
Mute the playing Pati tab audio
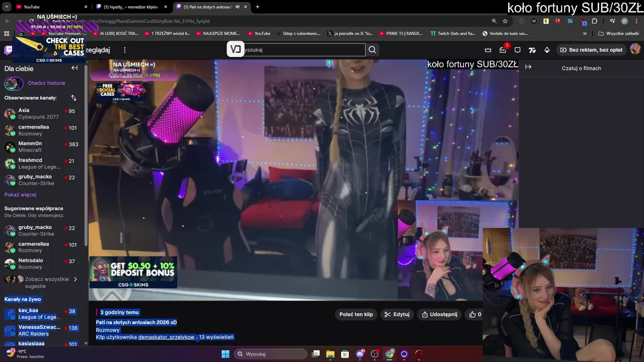click(x=237, y=7)
